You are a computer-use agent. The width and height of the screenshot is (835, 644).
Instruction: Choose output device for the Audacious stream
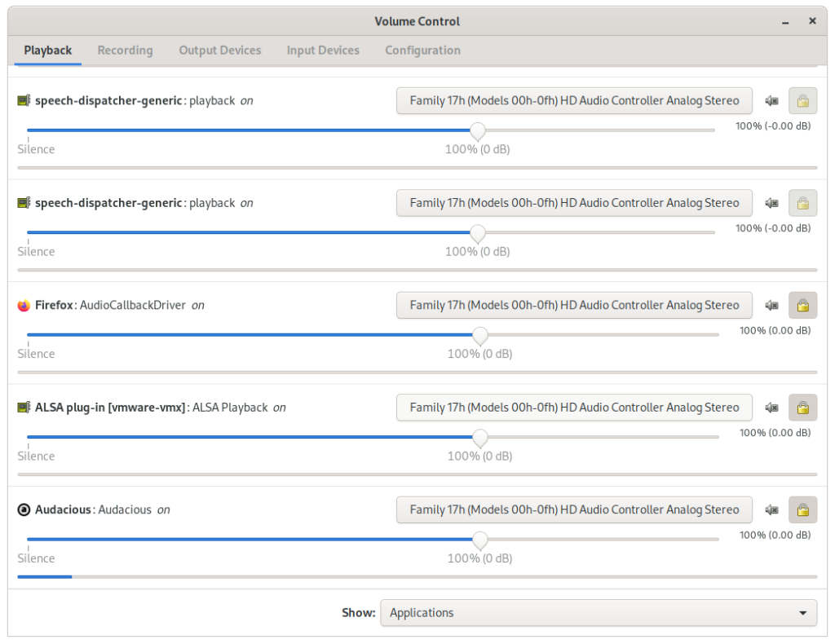574,509
